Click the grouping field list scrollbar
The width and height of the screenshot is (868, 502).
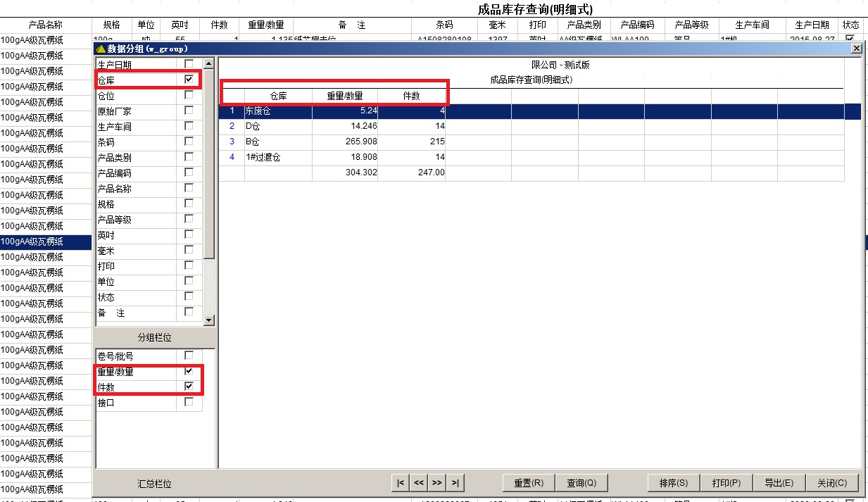209,211
